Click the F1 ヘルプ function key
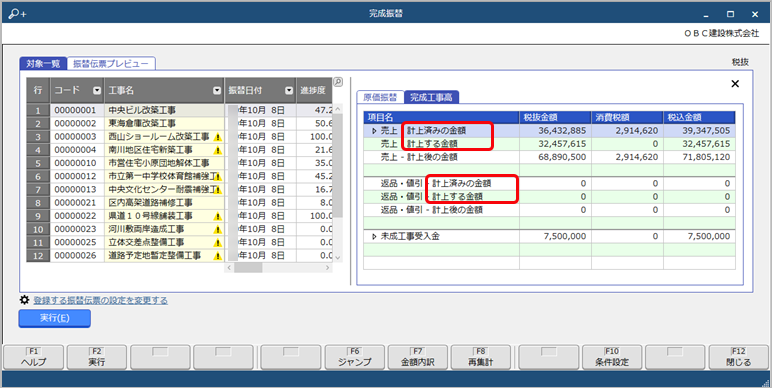Screen dimensions: 772x388 tap(33, 357)
